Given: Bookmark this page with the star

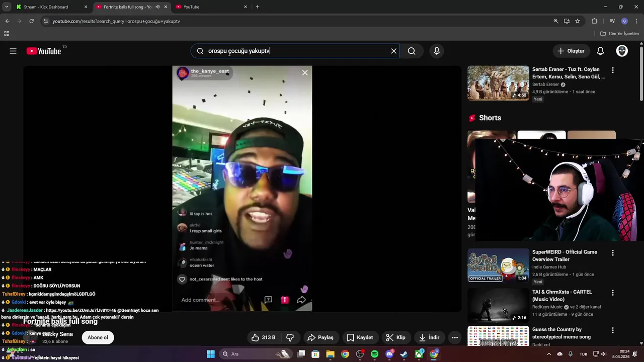Looking at the screenshot, I should click(x=578, y=21).
